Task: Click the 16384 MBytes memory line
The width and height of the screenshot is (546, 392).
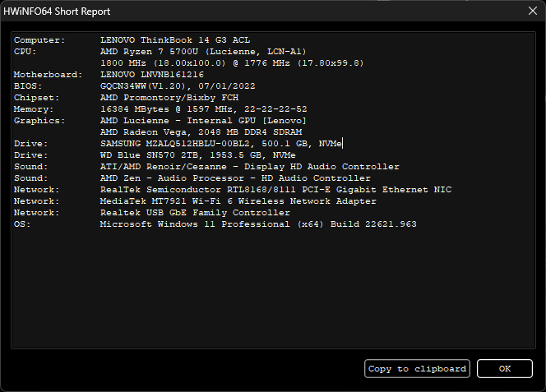Action: pyautogui.click(x=204, y=109)
